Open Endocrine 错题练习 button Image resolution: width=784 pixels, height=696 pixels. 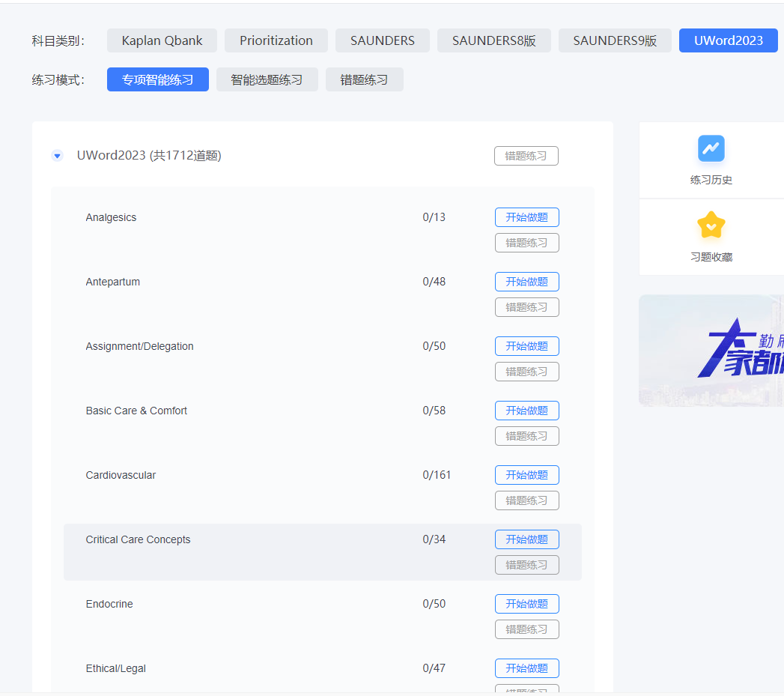(527, 629)
